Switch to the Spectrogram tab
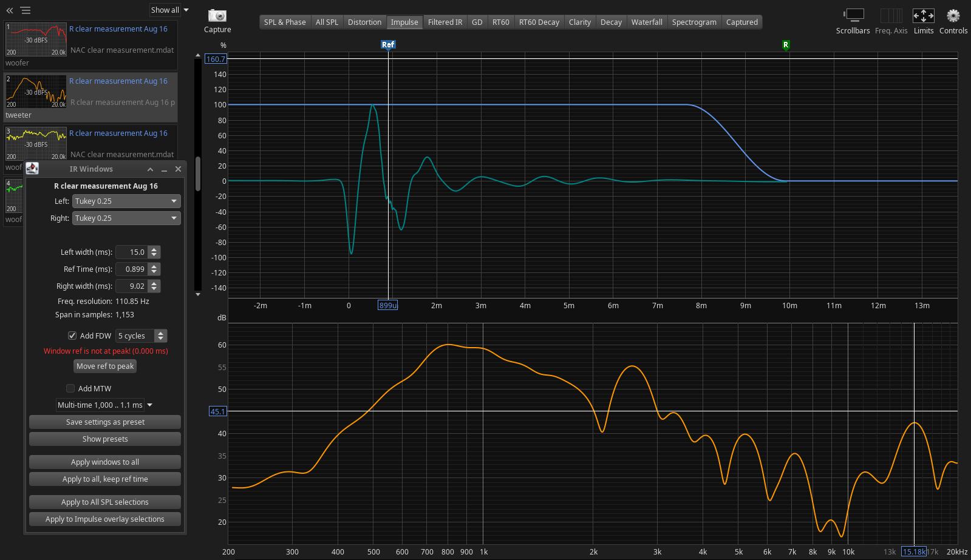Image resolution: width=971 pixels, height=560 pixels. 694,22
